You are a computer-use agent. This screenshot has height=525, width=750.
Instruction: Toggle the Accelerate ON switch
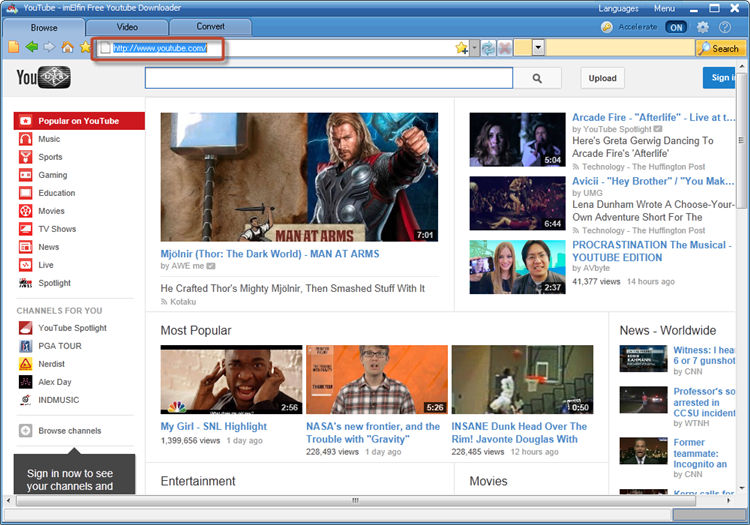coord(676,27)
